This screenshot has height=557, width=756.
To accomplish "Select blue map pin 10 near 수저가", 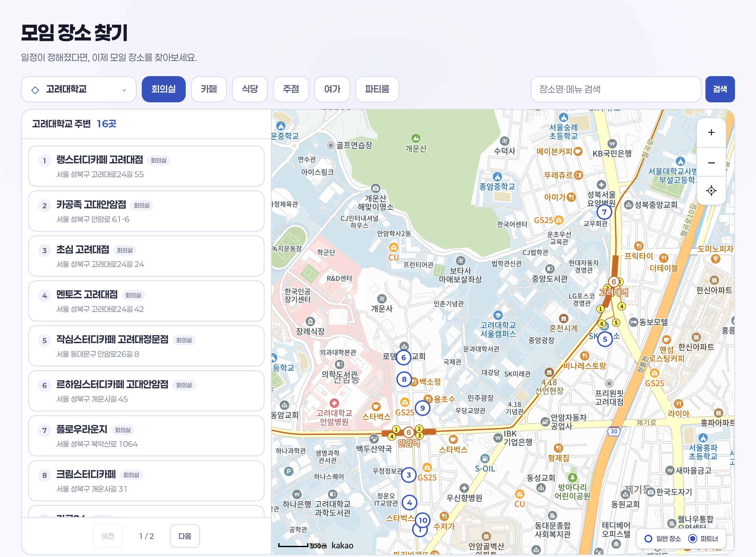I will pyautogui.click(x=423, y=520).
